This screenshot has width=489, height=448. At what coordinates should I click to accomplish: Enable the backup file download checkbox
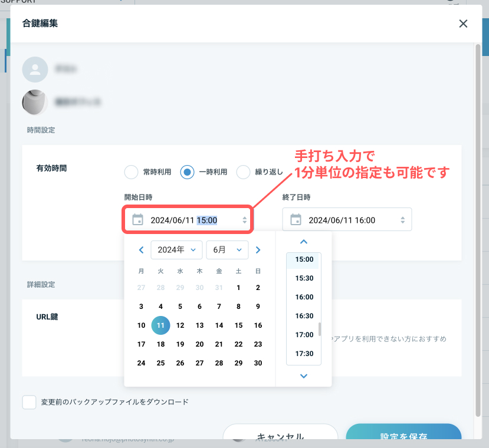(x=29, y=402)
